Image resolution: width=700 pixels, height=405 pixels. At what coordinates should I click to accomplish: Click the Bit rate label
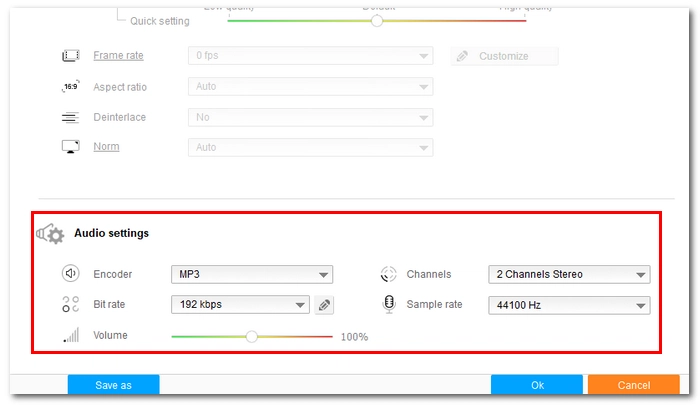click(109, 305)
